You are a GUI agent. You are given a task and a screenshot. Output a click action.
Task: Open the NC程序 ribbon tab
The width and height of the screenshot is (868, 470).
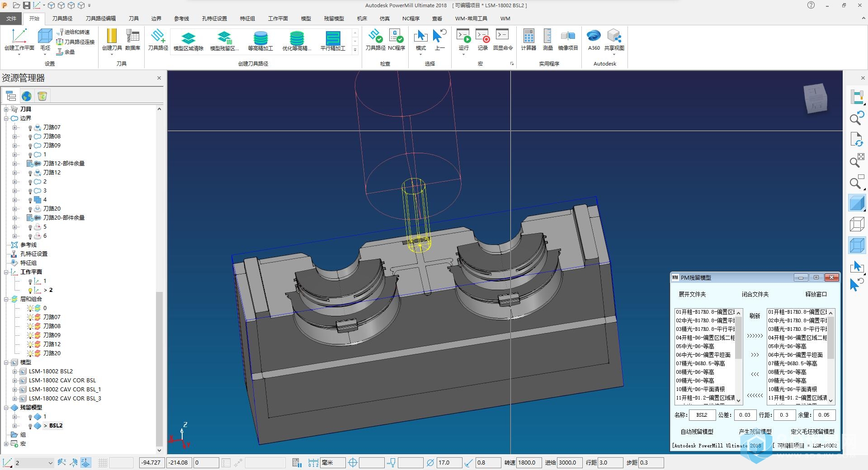(410, 19)
